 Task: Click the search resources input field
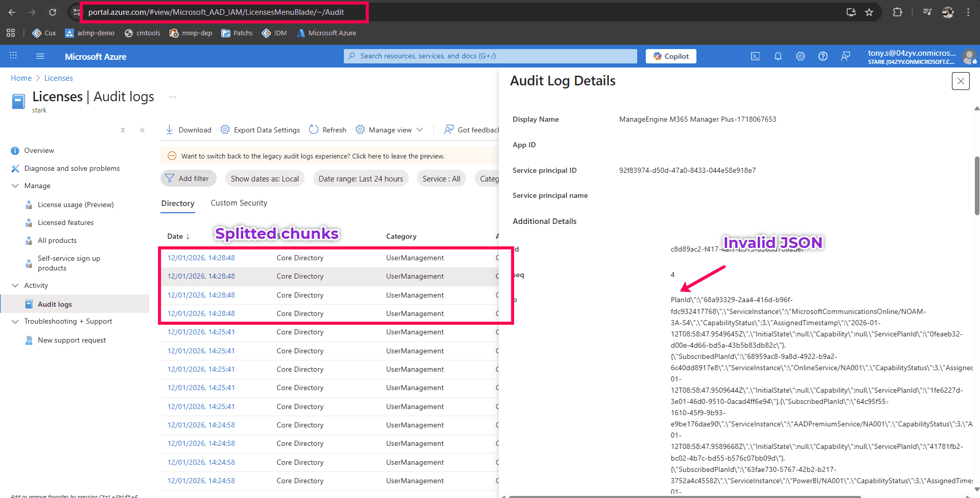489,56
